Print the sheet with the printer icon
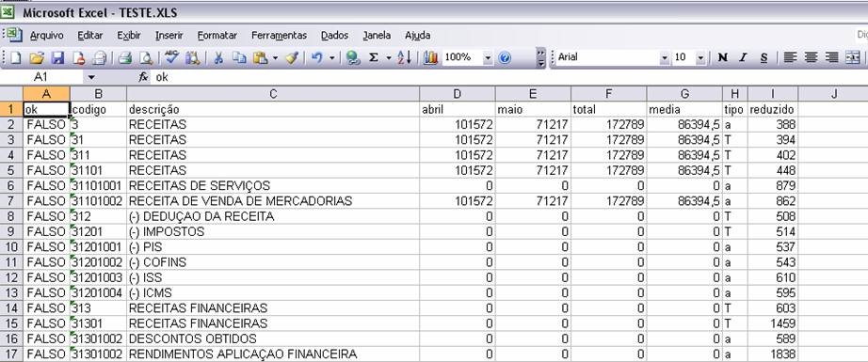 pyautogui.click(x=125, y=57)
